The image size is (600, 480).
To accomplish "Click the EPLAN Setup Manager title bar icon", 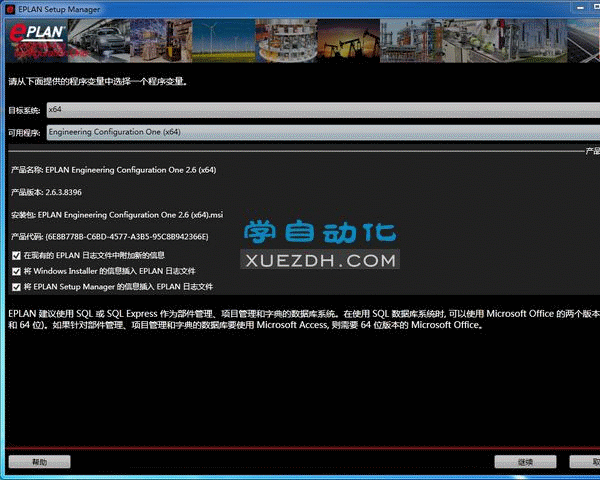I will click(10, 9).
